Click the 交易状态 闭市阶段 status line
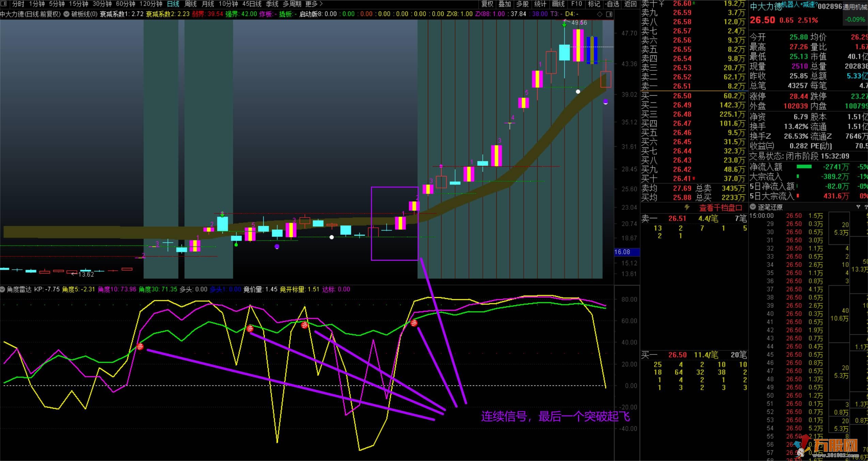Screen dimensions: 868x461 tap(799, 156)
